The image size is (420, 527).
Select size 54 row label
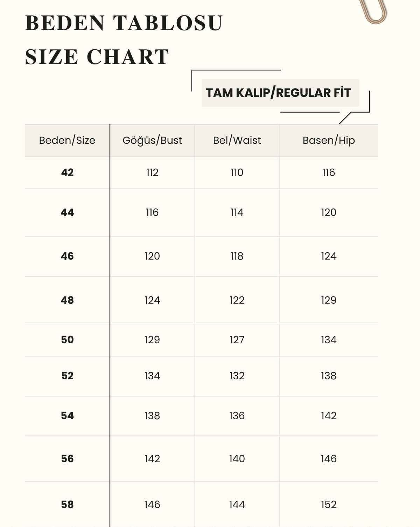click(67, 416)
